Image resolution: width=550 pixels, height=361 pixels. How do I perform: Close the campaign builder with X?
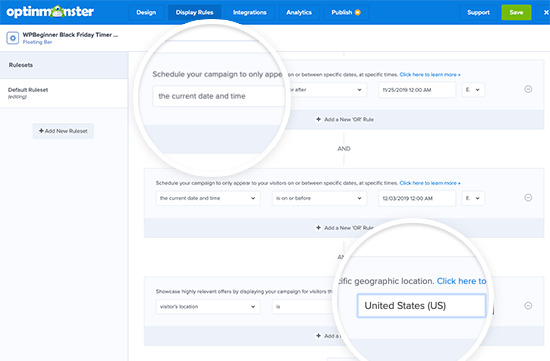click(546, 12)
